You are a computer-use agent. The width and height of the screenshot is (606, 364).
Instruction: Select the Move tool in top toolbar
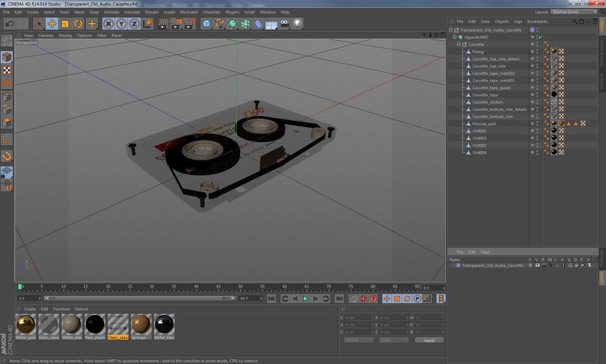pos(52,24)
